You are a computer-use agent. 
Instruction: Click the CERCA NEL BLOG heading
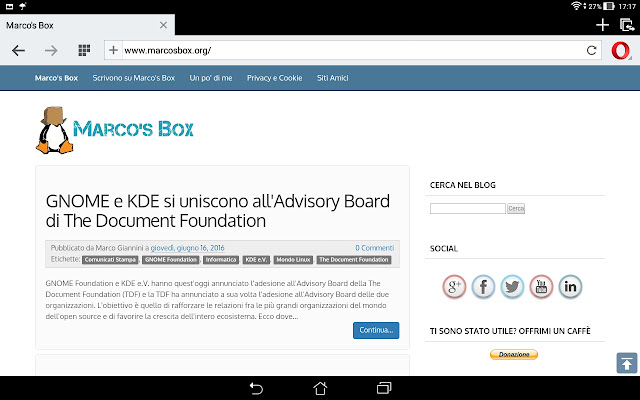coord(462,185)
